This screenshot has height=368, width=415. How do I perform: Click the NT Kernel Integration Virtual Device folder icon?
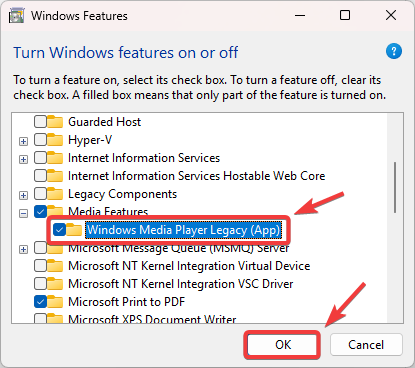pyautogui.click(x=55, y=266)
